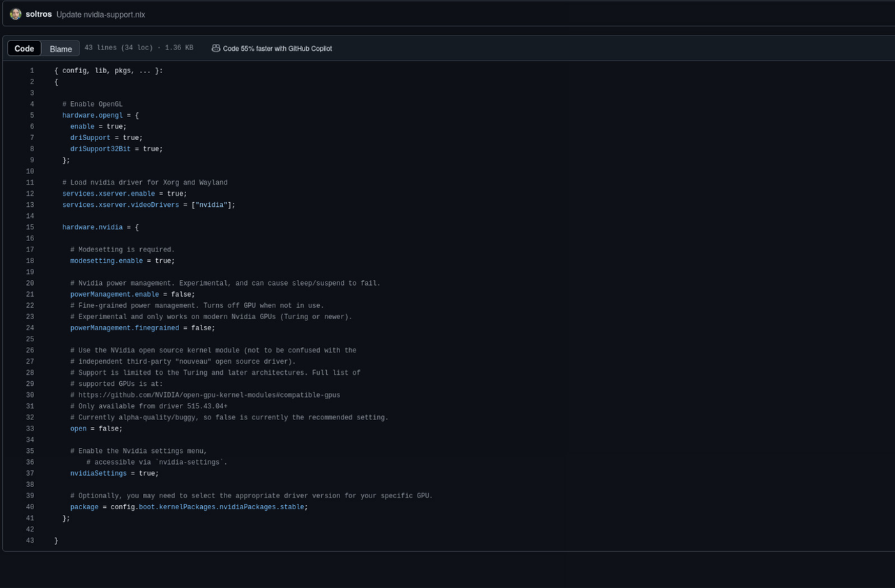Click 'powerManagement.enable' on line 21
Viewport: 895px width, 588px height.
(x=114, y=295)
